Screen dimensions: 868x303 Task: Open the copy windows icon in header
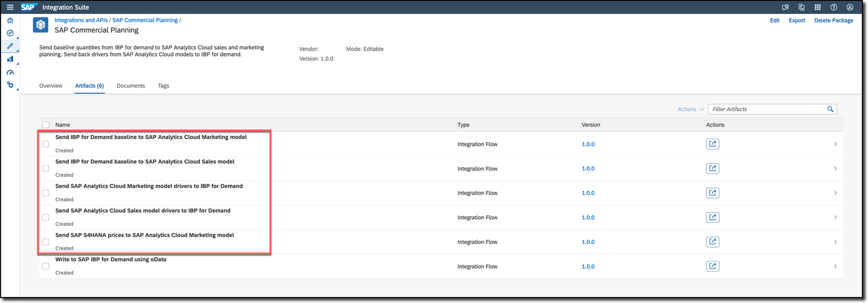(802, 7)
